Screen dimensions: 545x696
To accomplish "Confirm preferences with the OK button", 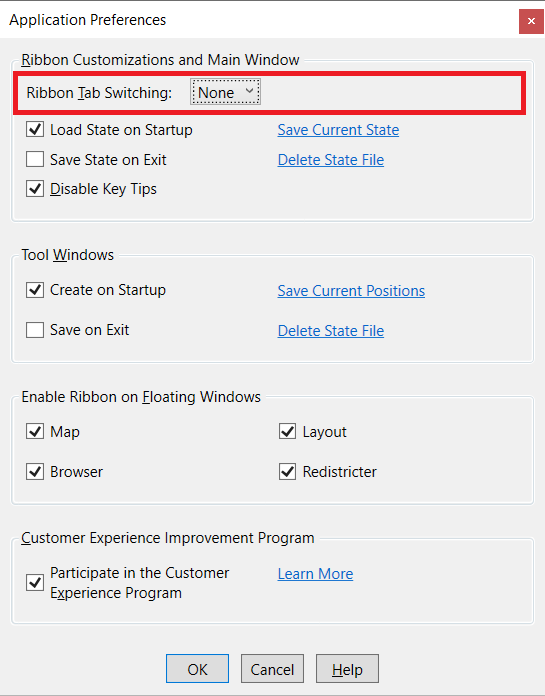I will [x=197, y=668].
